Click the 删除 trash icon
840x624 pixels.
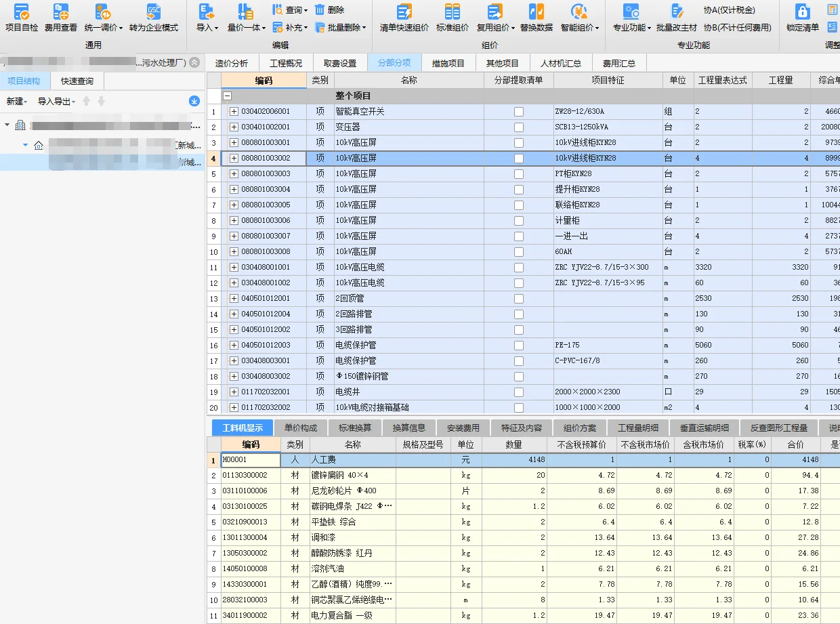(x=319, y=10)
